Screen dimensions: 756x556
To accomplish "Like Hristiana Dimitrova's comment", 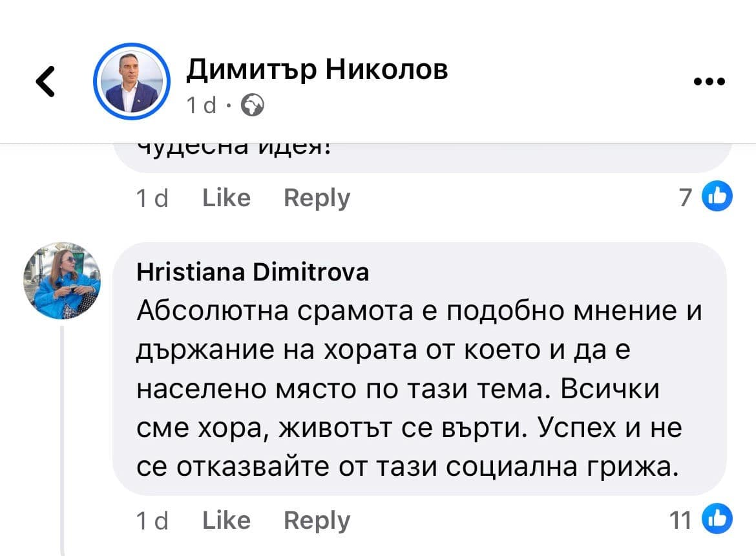I will pyautogui.click(x=226, y=520).
